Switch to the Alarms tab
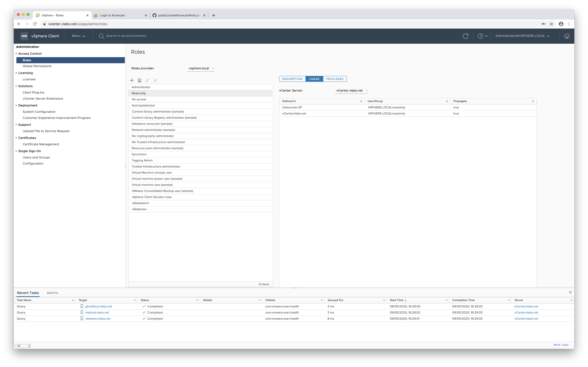 pos(52,293)
